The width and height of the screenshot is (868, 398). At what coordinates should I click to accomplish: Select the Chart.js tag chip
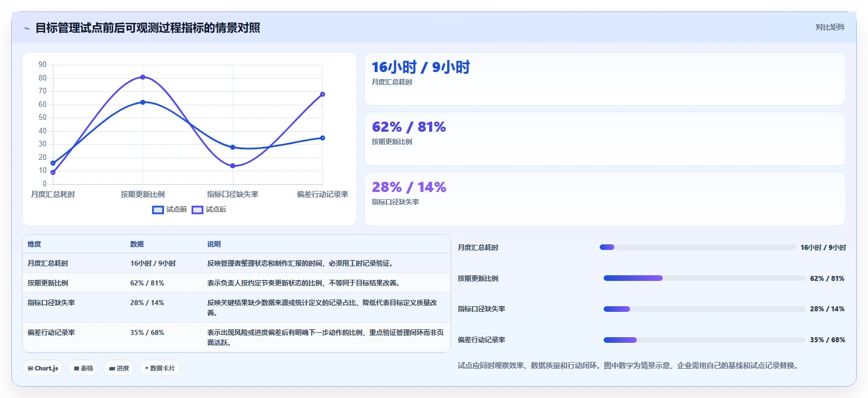[x=43, y=368]
